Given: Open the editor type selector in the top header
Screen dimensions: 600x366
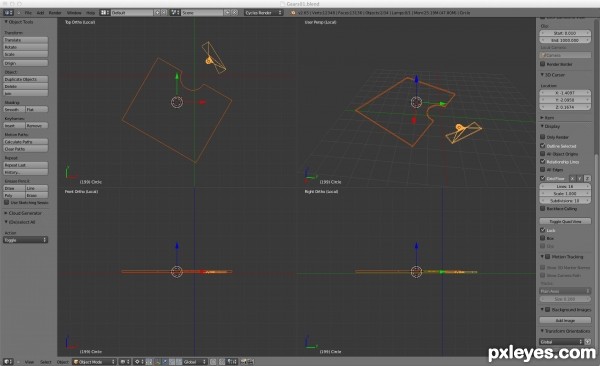Looking at the screenshot, I should click(8, 13).
